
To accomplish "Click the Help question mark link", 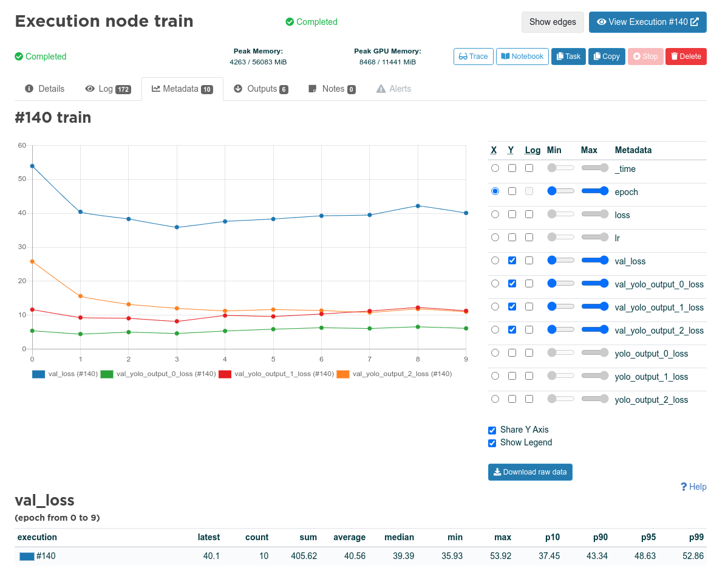I will coord(693,487).
